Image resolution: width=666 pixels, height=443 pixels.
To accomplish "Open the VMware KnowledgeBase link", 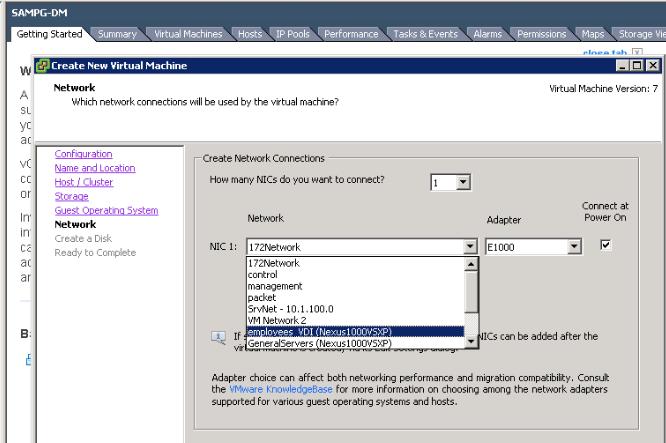I will click(x=281, y=389).
